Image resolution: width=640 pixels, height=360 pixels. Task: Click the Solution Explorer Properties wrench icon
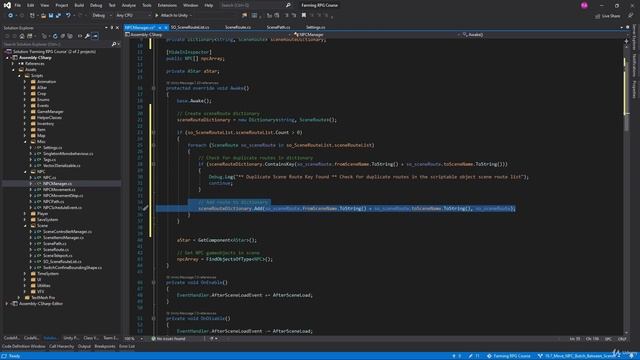click(87, 36)
